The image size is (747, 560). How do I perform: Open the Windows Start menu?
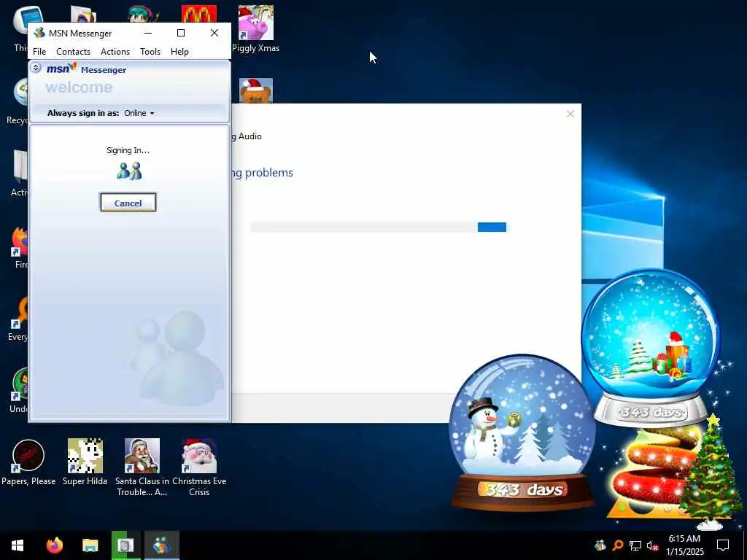point(18,545)
